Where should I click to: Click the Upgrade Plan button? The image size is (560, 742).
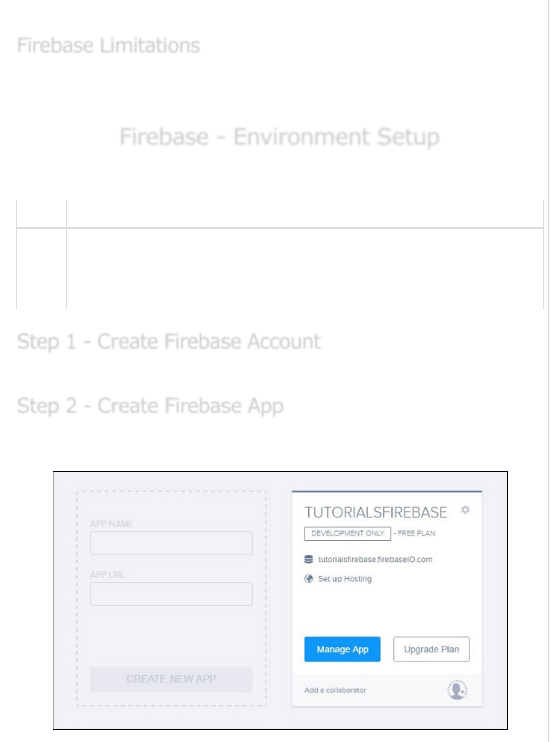[431, 649]
